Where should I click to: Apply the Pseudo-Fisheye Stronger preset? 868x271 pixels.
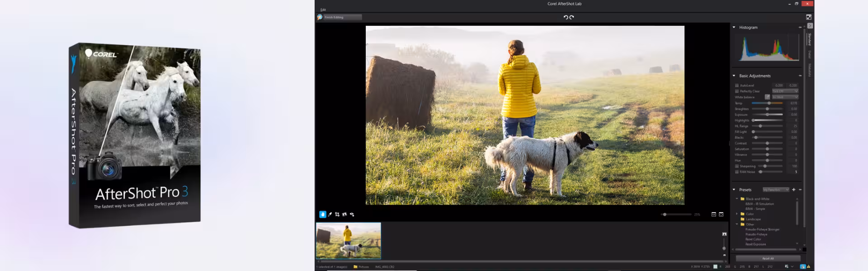762,229
